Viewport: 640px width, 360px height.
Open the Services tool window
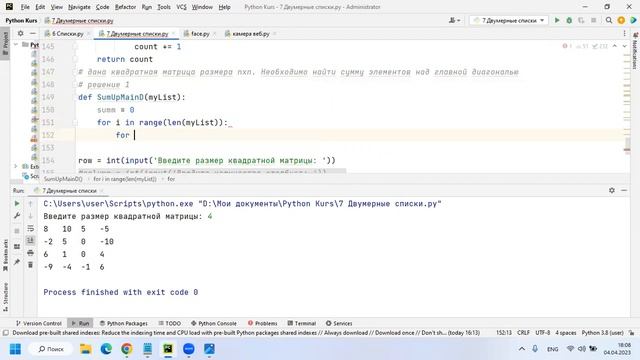coord(339,323)
